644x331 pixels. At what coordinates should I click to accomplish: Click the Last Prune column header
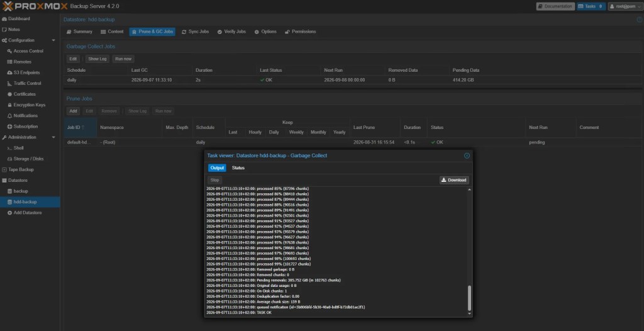[375, 128]
